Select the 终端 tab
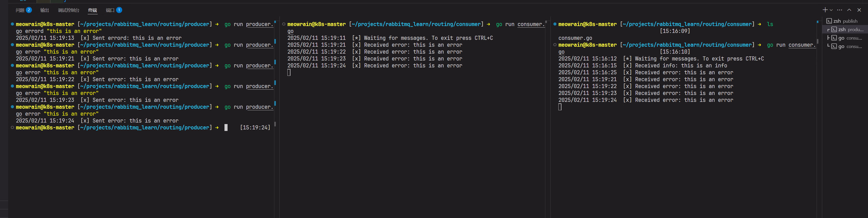 [x=92, y=10]
